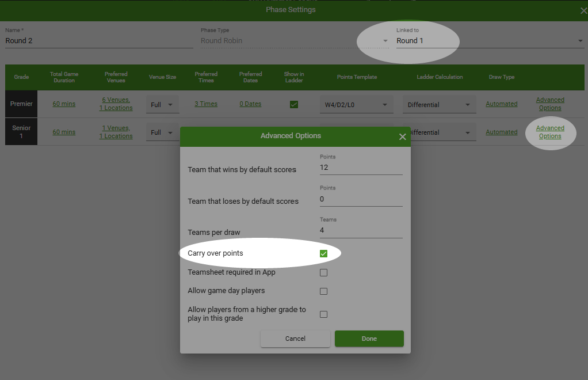The width and height of the screenshot is (588, 380).
Task: Click the Show in Ladder column header
Action: (x=294, y=77)
